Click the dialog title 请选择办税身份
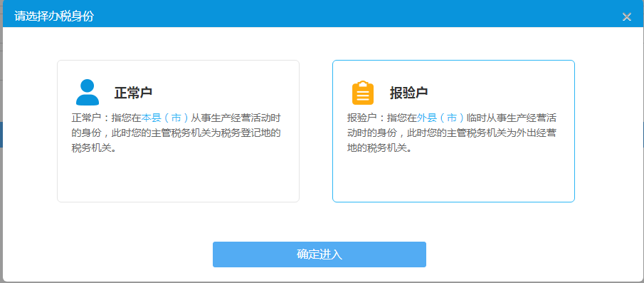 coord(54,16)
